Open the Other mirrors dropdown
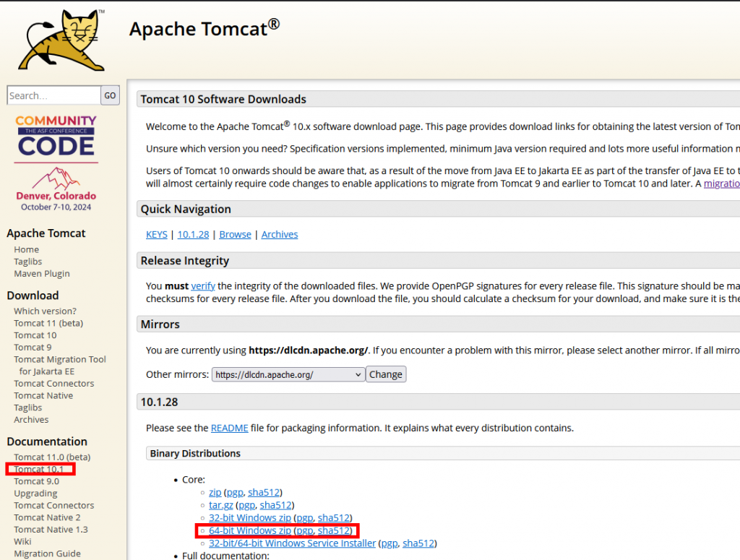Viewport: 740px width, 560px height. click(288, 374)
